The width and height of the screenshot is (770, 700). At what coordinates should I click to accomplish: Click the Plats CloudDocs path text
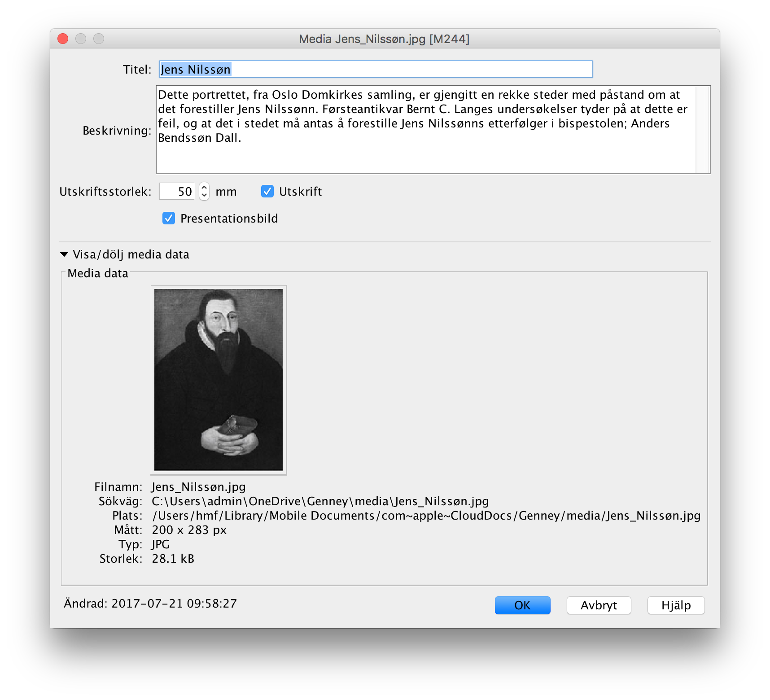tap(426, 516)
